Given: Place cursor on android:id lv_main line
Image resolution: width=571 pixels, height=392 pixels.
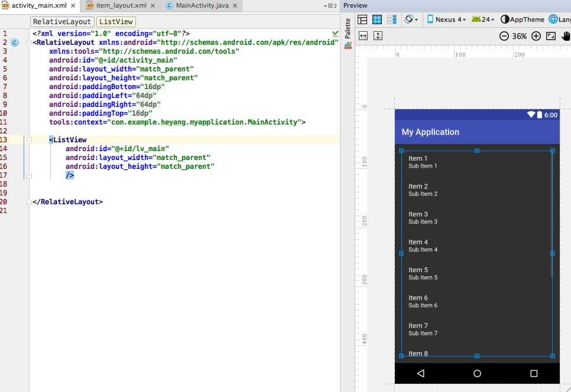Looking at the screenshot, I should coord(117,149).
